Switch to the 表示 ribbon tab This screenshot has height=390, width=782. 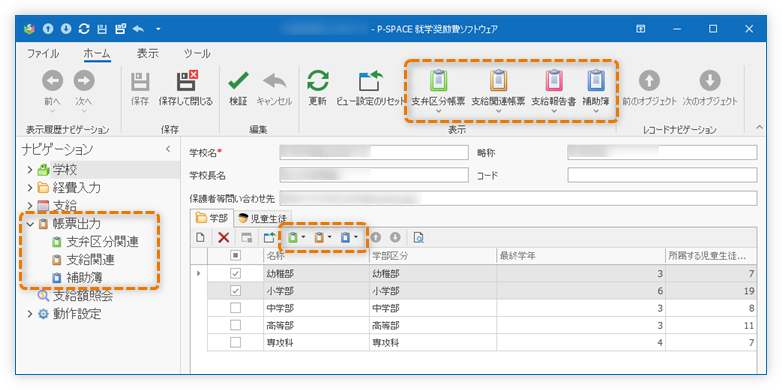click(x=148, y=53)
